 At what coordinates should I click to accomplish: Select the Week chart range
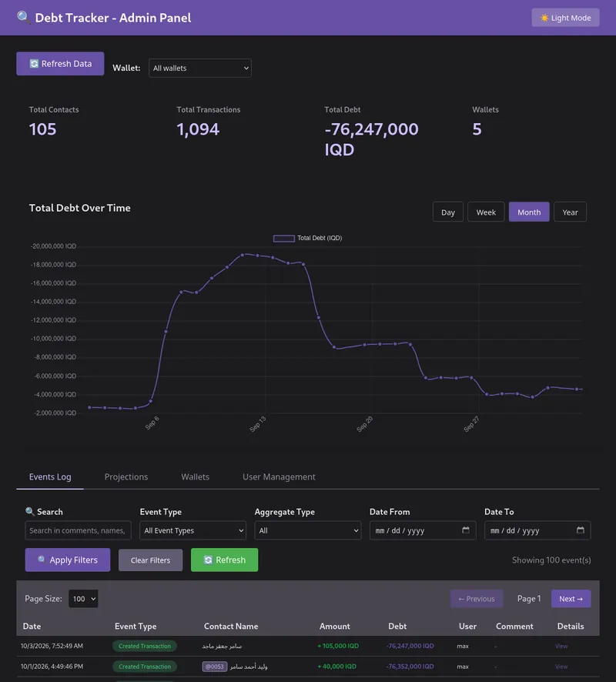tap(486, 212)
